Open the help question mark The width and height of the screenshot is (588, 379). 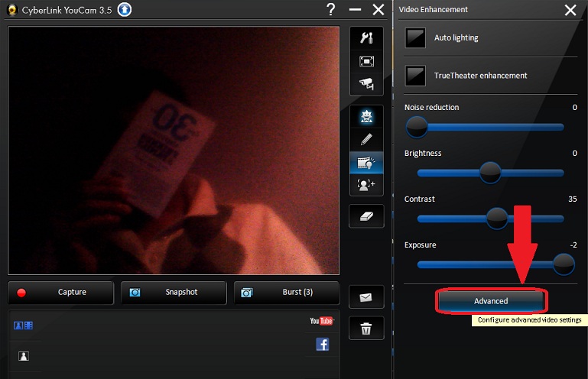point(330,9)
